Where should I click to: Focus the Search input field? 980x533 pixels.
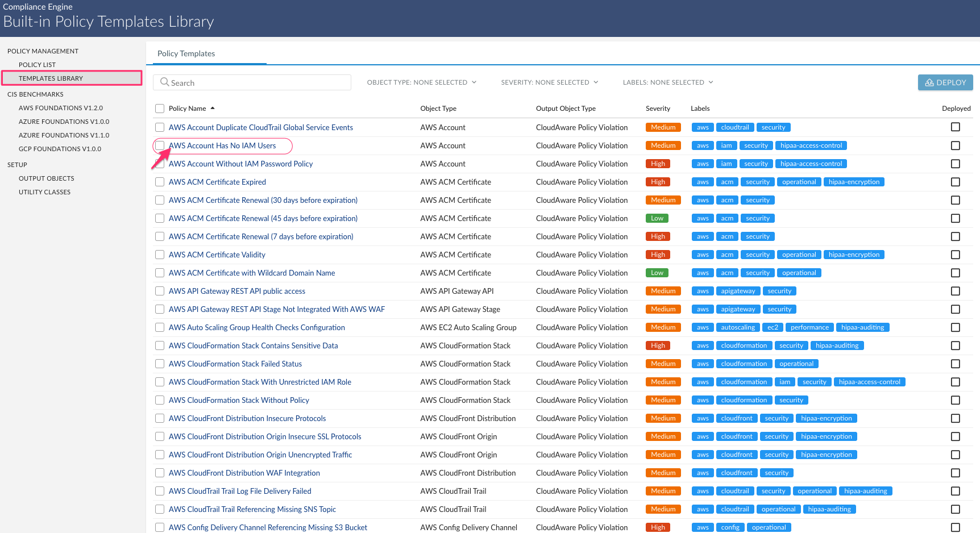(259, 83)
